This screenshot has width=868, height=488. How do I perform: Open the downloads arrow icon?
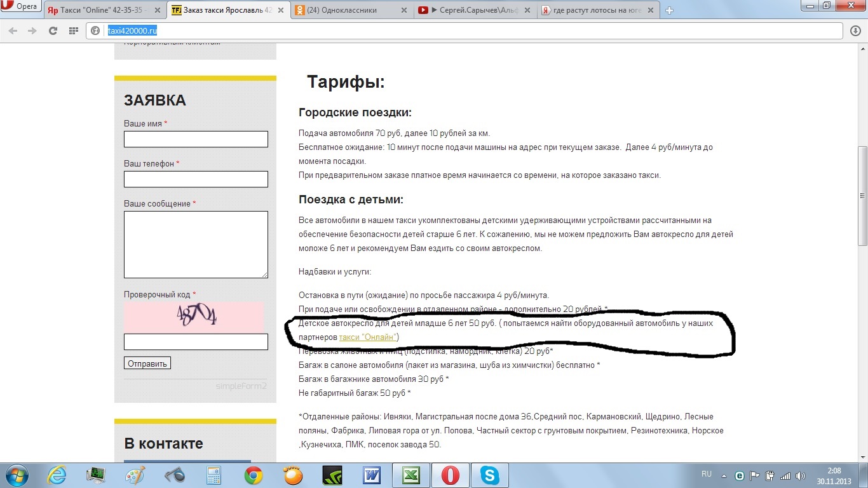[855, 30]
